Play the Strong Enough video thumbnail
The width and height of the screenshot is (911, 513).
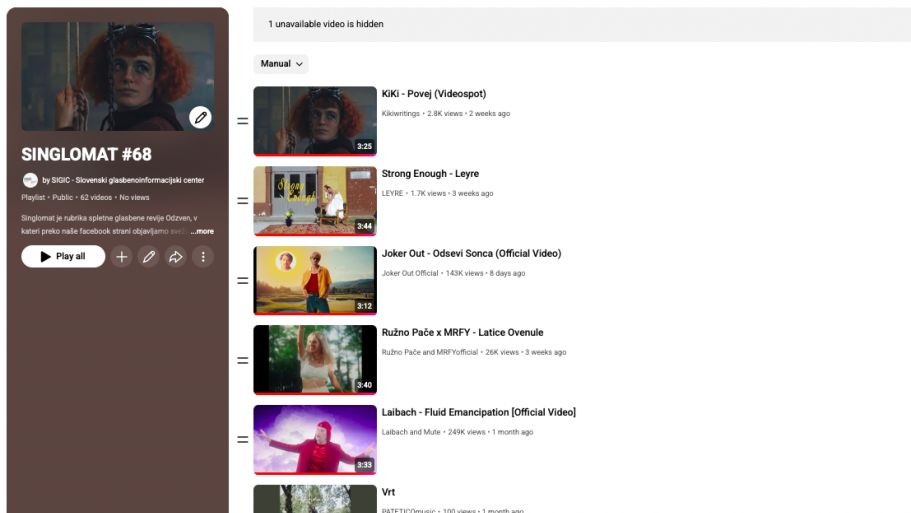pos(315,201)
